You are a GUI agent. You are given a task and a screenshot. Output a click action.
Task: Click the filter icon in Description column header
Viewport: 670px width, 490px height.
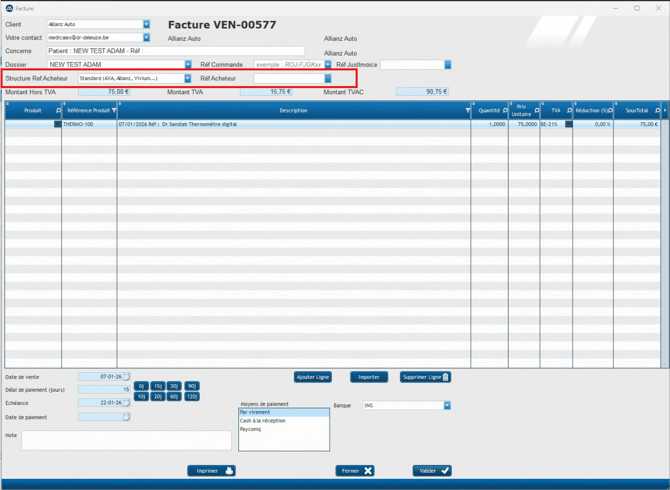pos(467,111)
